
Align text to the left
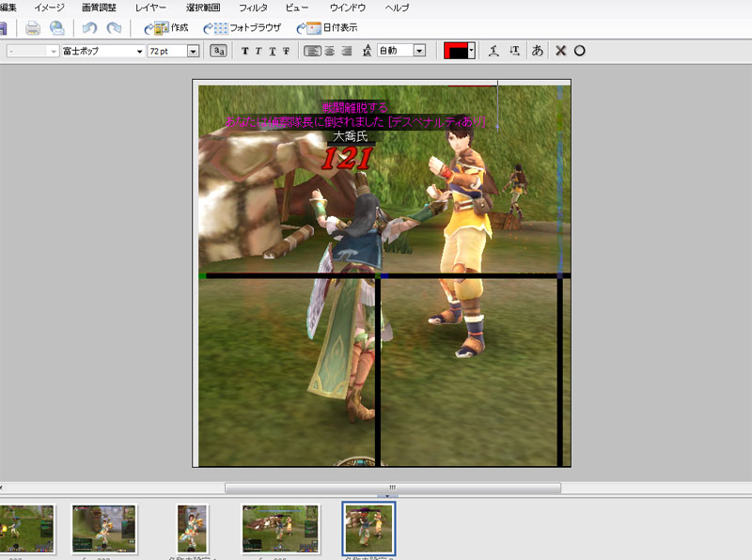click(x=312, y=51)
